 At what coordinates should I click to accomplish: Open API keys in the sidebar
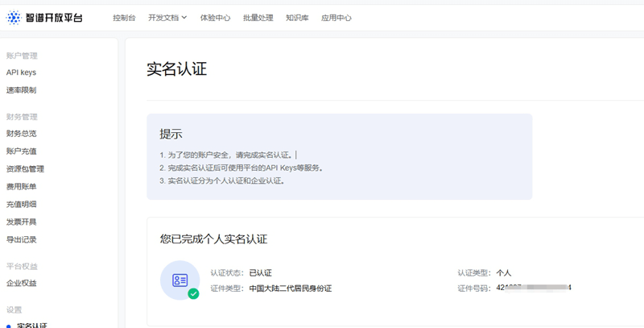(22, 73)
